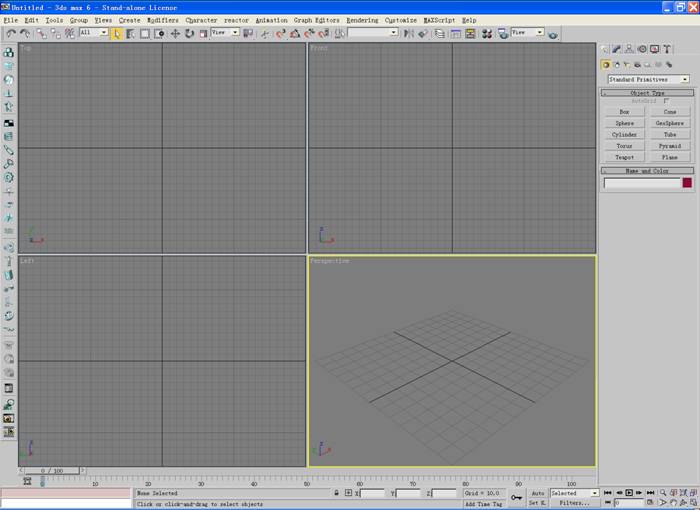Image resolution: width=700 pixels, height=510 pixels.
Task: Toggle the Angle Snap button
Action: pos(295,33)
